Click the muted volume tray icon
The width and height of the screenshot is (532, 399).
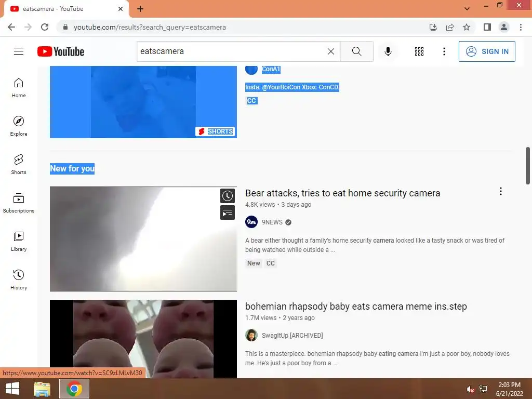[x=470, y=389]
